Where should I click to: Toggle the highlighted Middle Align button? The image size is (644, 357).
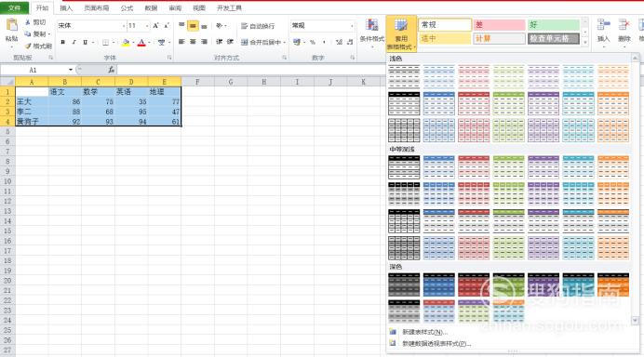[x=193, y=26]
